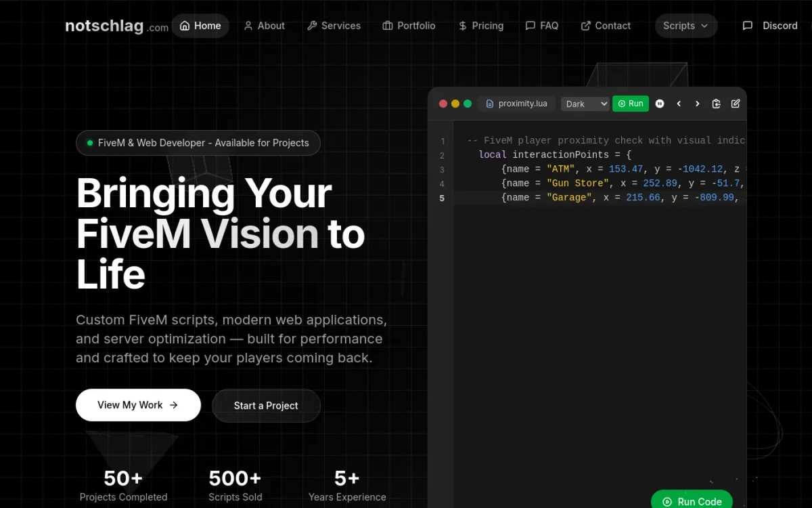Screen dimensions: 812x508
Task: Click the yellow window dot
Action: (455, 104)
